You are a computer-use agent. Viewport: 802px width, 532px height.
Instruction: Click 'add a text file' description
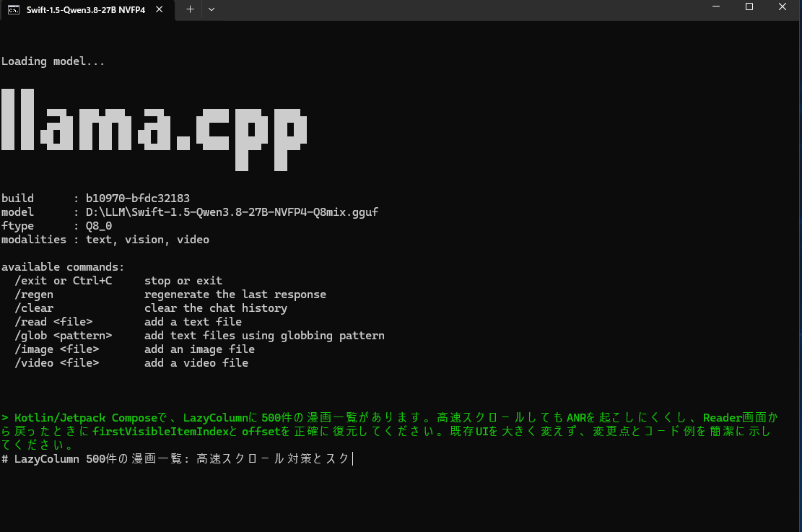point(193,322)
